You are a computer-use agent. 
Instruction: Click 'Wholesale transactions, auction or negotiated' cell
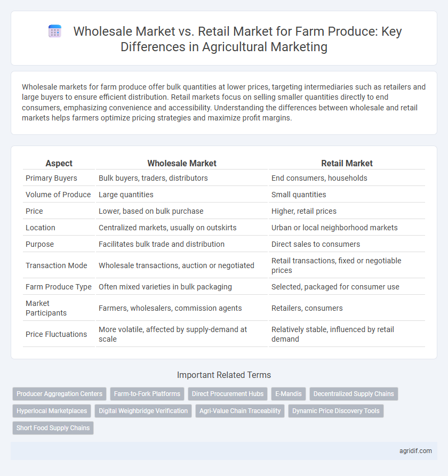177,265
